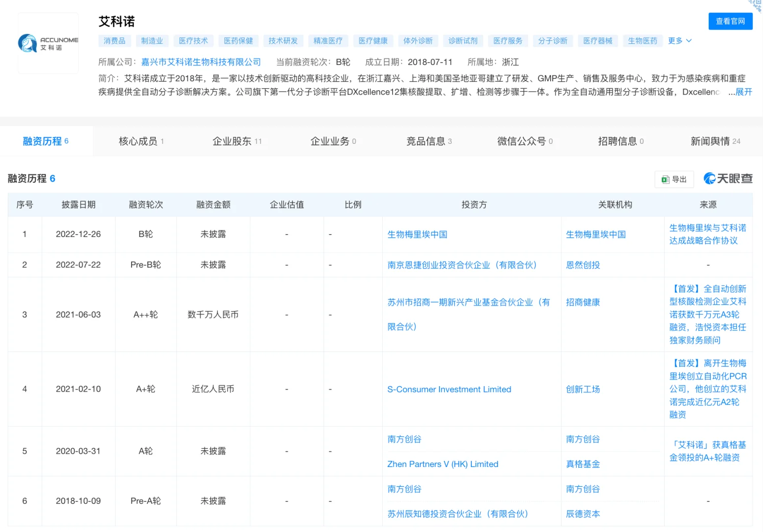Open 南方创谷 investor link in the Pre-A轮 row
Viewport: 763px width, 532px height.
point(404,489)
